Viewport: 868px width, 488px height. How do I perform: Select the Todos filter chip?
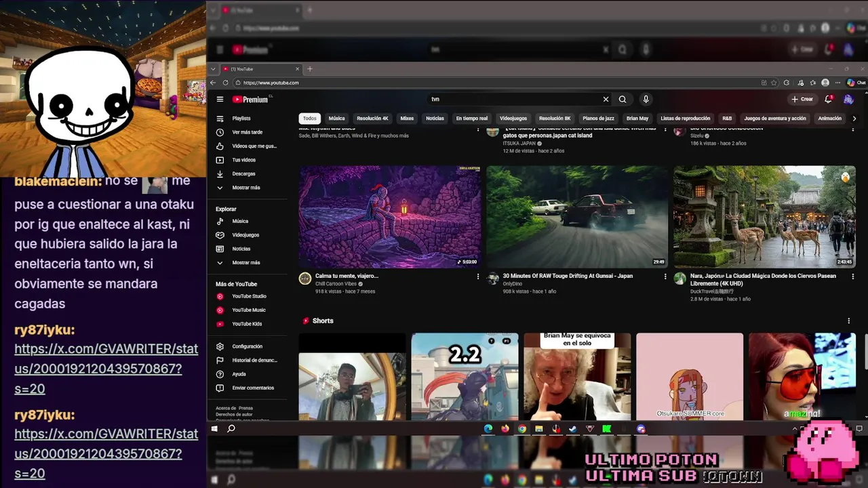pos(310,119)
